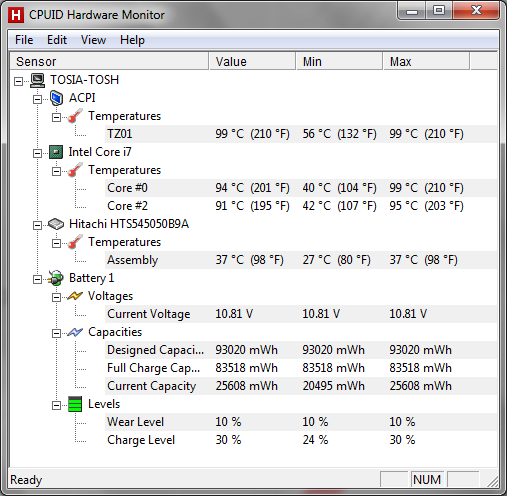
Task: Click the Intel Core i7 chip icon
Action: coord(56,152)
